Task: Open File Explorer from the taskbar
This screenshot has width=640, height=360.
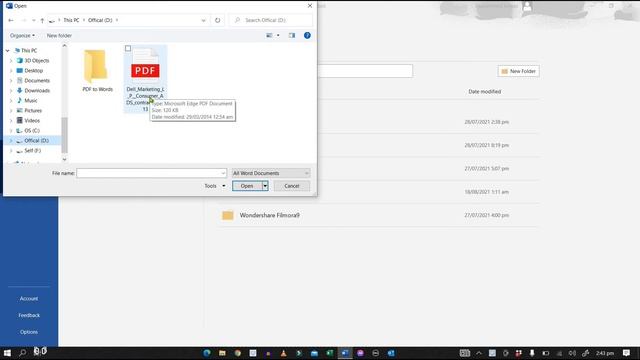Action: click(222, 353)
